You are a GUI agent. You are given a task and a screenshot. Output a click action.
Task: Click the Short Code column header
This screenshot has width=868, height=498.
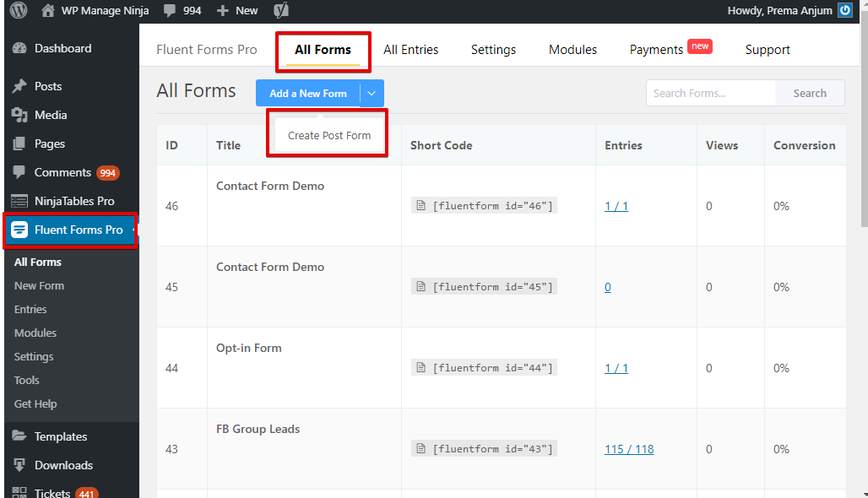click(x=442, y=145)
